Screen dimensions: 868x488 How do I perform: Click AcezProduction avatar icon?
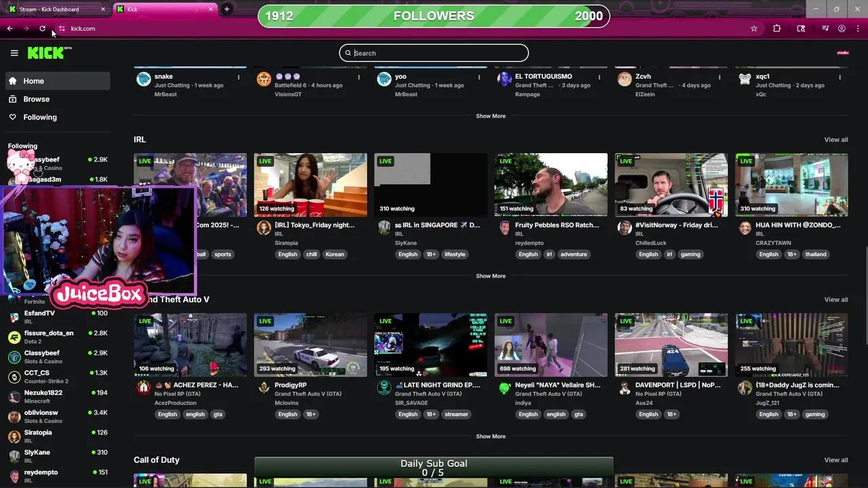click(x=144, y=388)
